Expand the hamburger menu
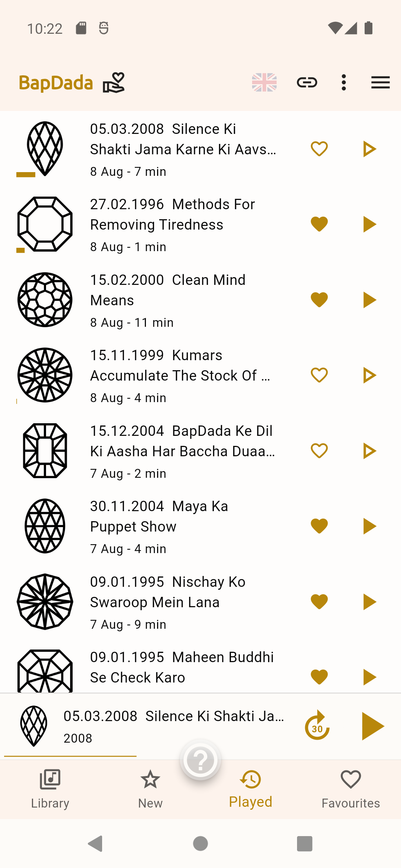The height and width of the screenshot is (868, 401). click(380, 82)
